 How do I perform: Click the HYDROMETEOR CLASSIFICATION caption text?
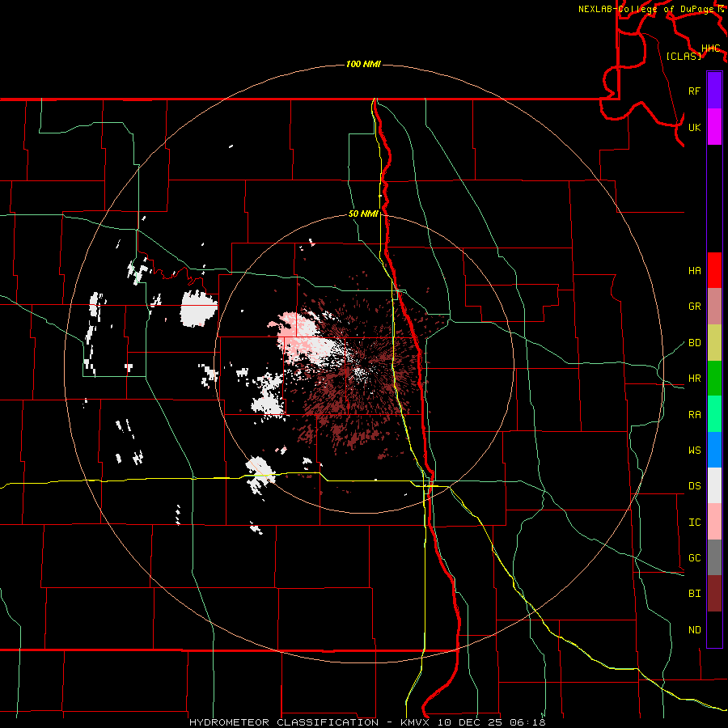point(284,722)
